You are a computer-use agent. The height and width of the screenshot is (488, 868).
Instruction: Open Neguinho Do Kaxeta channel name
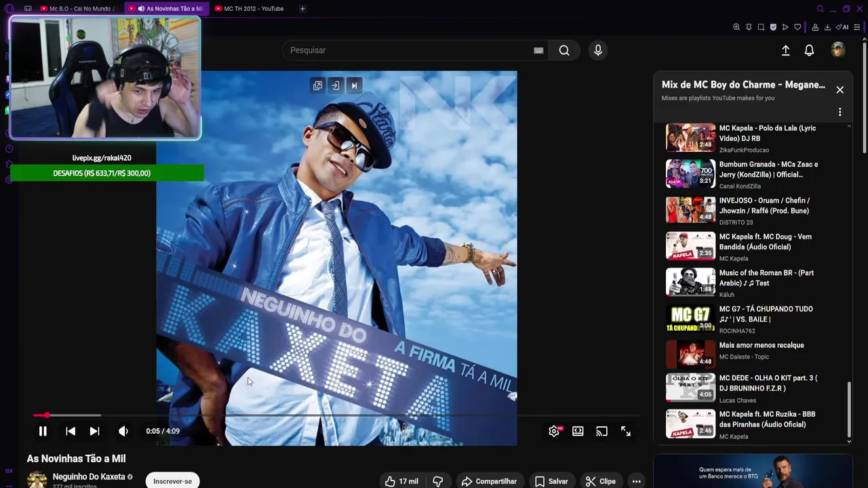point(89,476)
